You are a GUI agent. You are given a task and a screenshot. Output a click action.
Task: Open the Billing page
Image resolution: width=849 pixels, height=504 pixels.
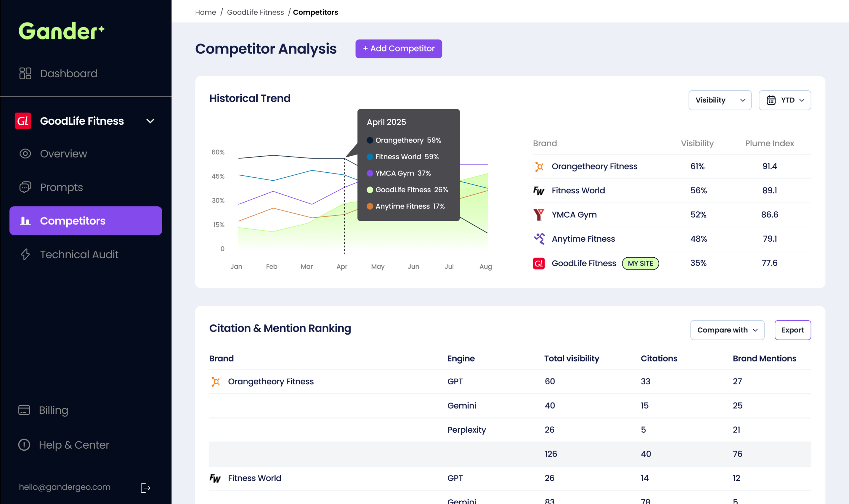click(x=54, y=410)
